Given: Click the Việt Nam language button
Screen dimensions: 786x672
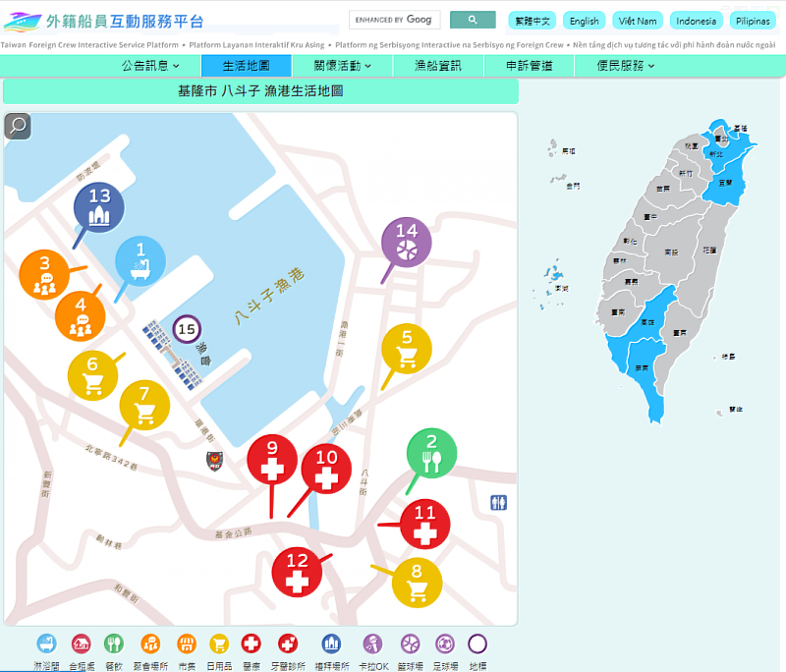Looking at the screenshot, I should 637,21.
